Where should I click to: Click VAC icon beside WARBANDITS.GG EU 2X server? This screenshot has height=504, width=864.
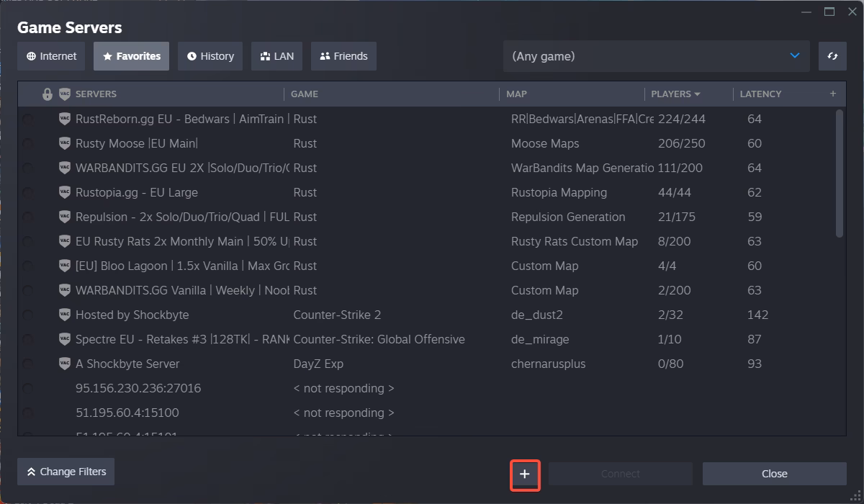64,168
